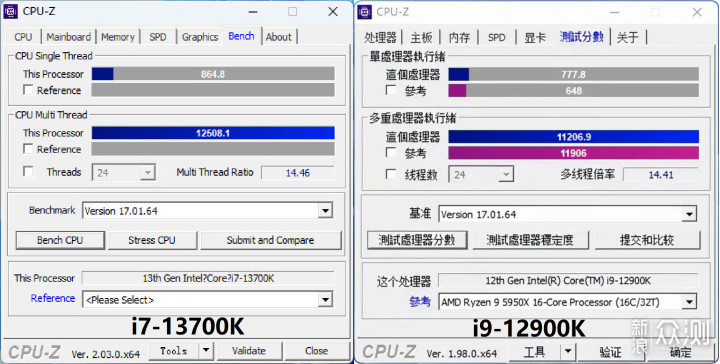Switch to the Mainboard tab
720x364 pixels.
(68, 37)
